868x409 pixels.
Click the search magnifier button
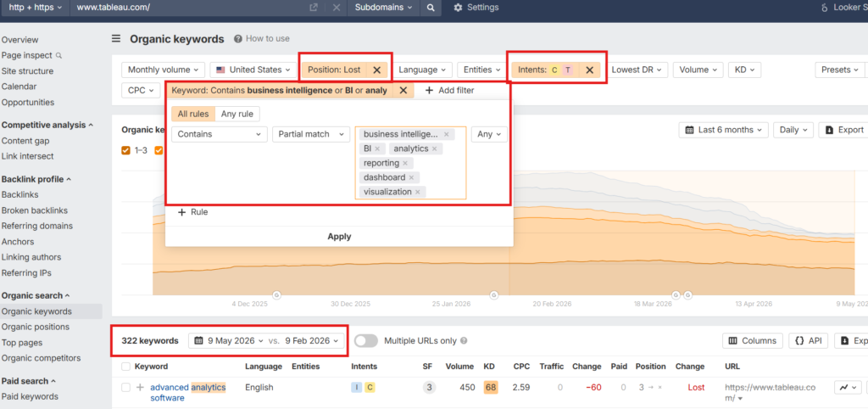(430, 8)
